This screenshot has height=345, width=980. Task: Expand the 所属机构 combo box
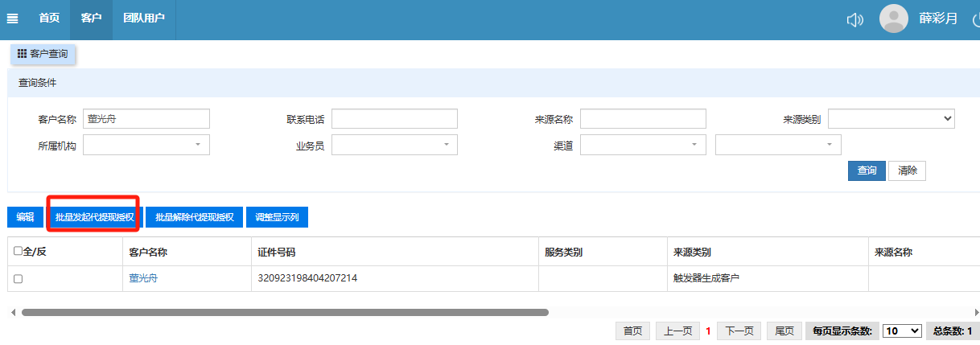146,145
